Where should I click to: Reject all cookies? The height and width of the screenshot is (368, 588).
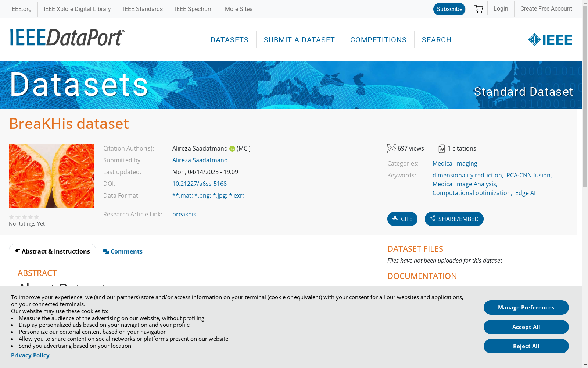[526, 346]
